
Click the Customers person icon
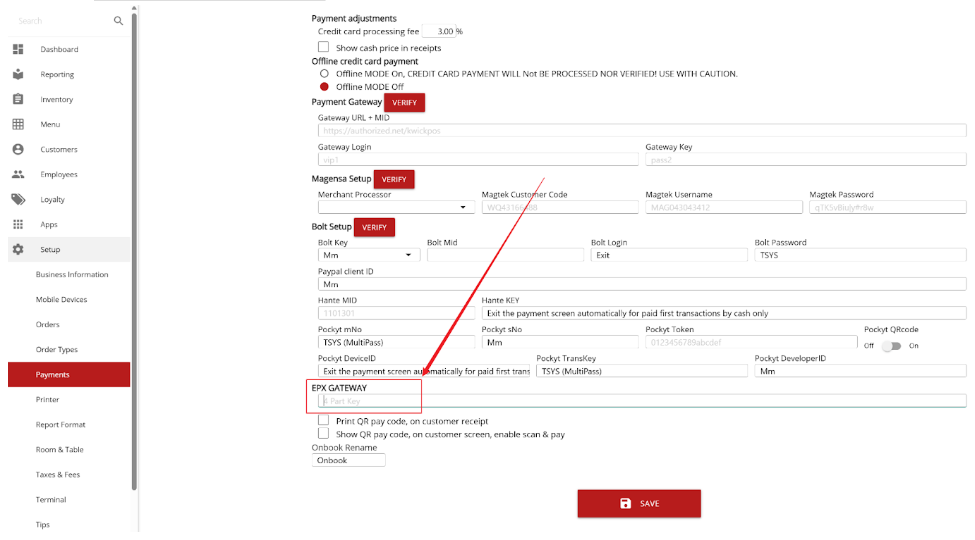point(18,149)
